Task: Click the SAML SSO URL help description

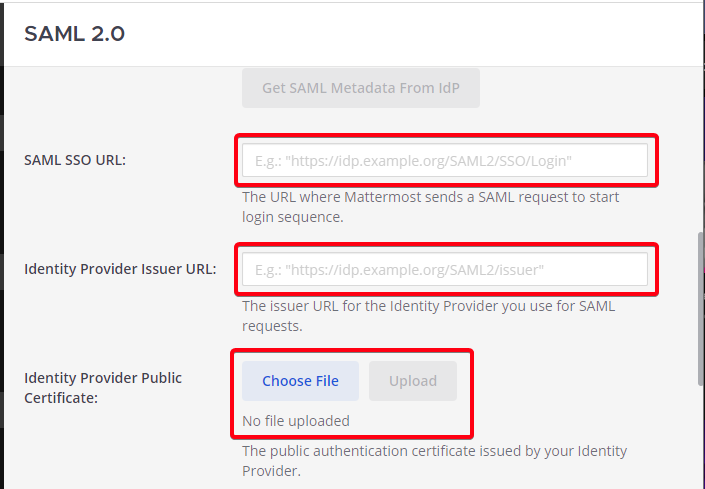Action: pyautogui.click(x=430, y=207)
